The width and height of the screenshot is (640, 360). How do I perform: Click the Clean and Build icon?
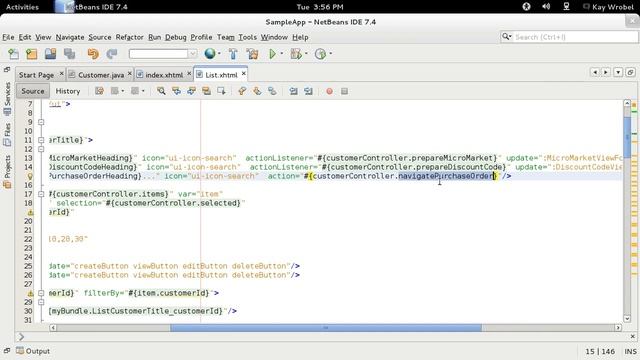[x=252, y=54]
